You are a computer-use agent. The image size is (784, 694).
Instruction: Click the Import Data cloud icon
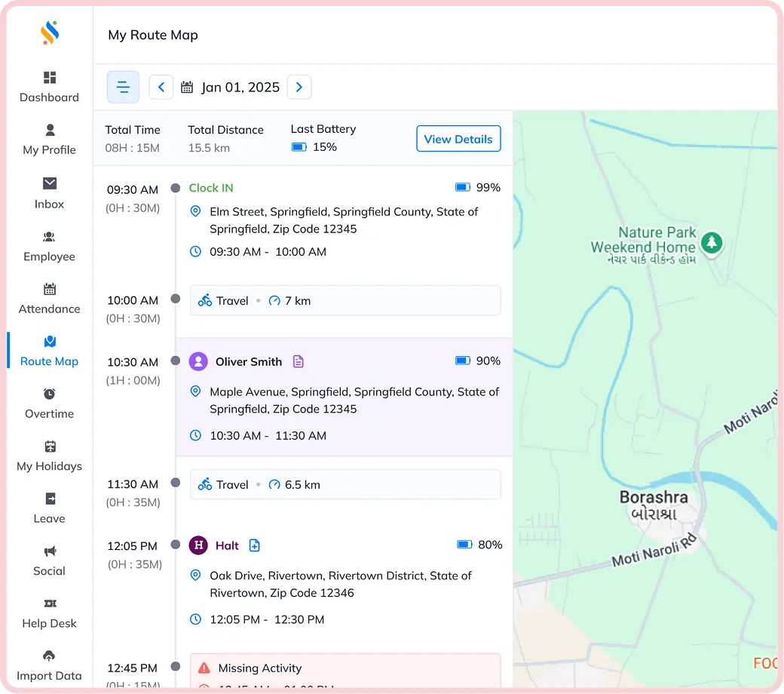(49, 656)
